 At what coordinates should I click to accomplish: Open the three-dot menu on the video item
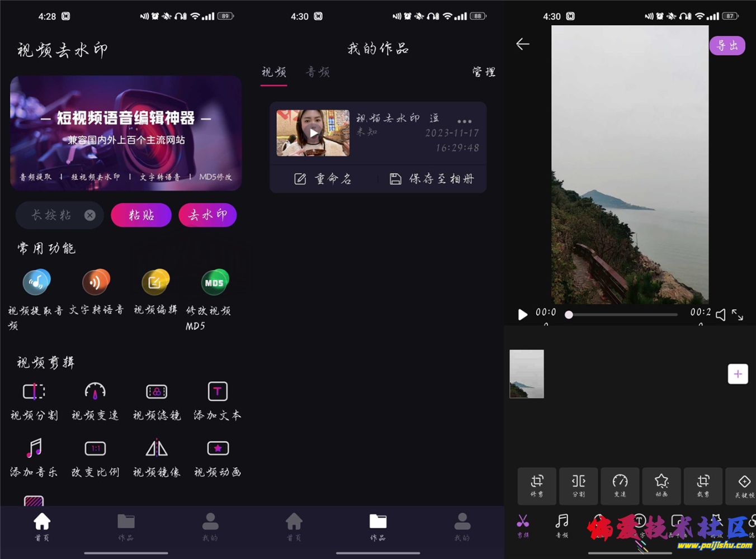464,121
